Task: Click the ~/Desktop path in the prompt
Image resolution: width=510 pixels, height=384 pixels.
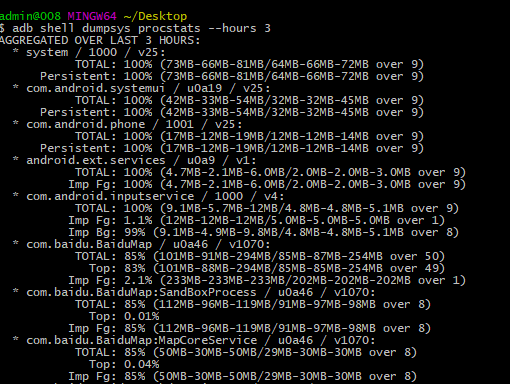Action: [x=155, y=16]
